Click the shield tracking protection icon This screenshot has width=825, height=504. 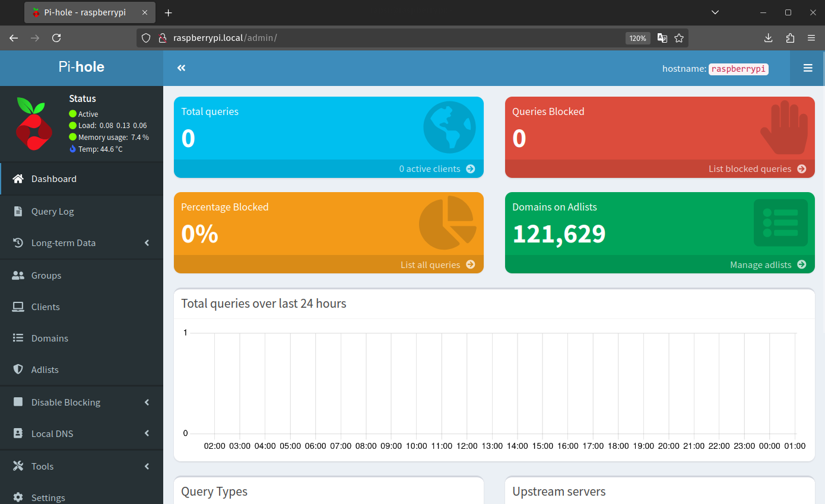pos(146,38)
